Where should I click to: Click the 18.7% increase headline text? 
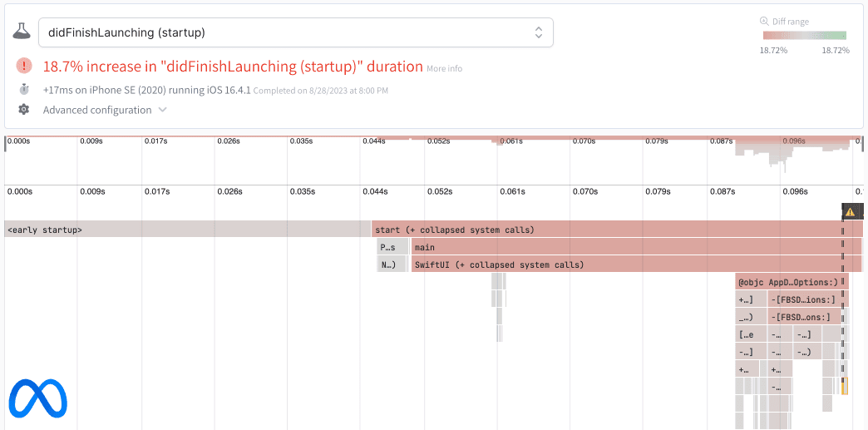(x=233, y=67)
